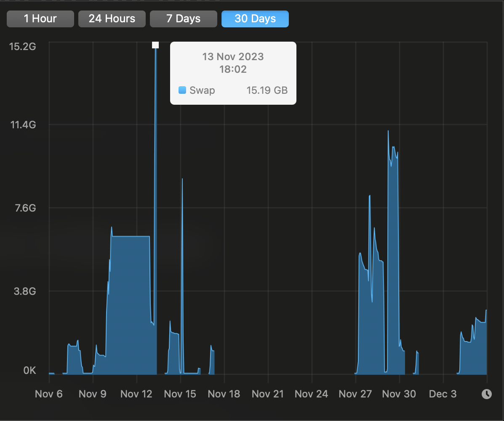Click the blue Swap legend square
The image size is (504, 421).
pos(182,90)
